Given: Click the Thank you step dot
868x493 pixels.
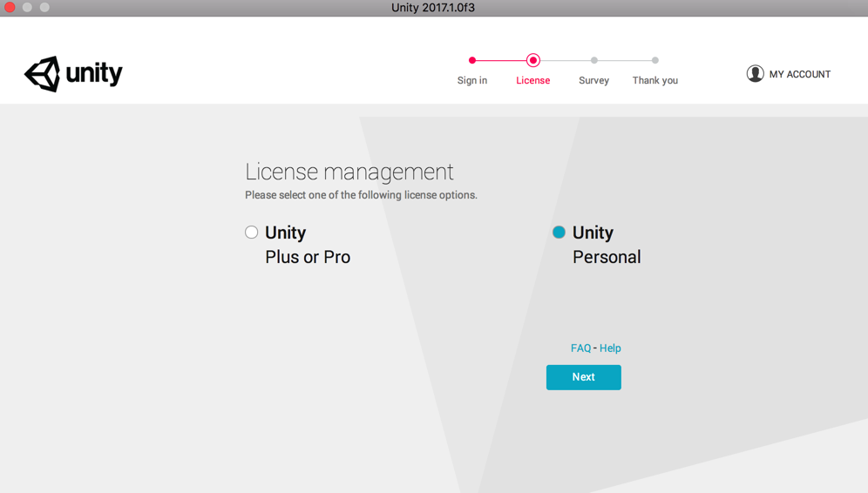Looking at the screenshot, I should coord(654,60).
